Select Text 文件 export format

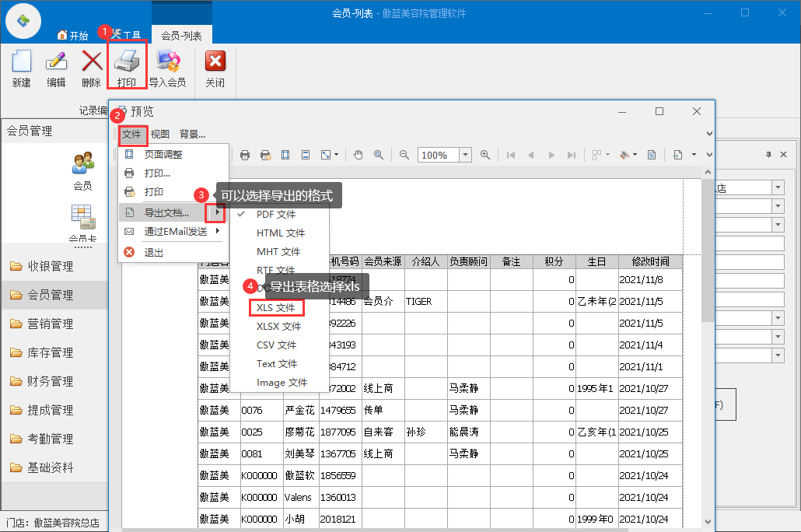[279, 364]
